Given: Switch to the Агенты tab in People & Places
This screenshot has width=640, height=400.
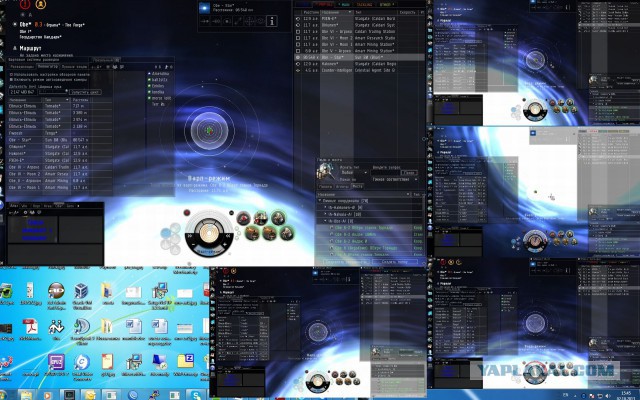Looking at the screenshot, I should coord(341,187).
